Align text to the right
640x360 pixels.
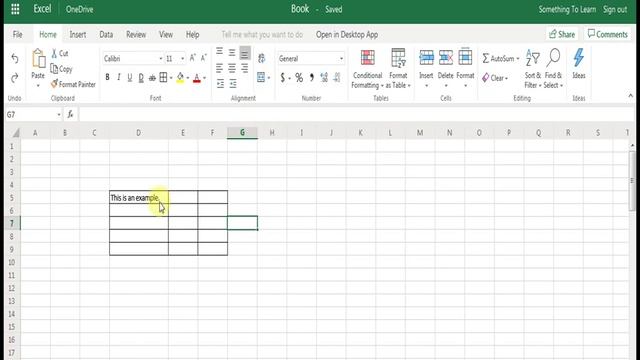coord(244,68)
